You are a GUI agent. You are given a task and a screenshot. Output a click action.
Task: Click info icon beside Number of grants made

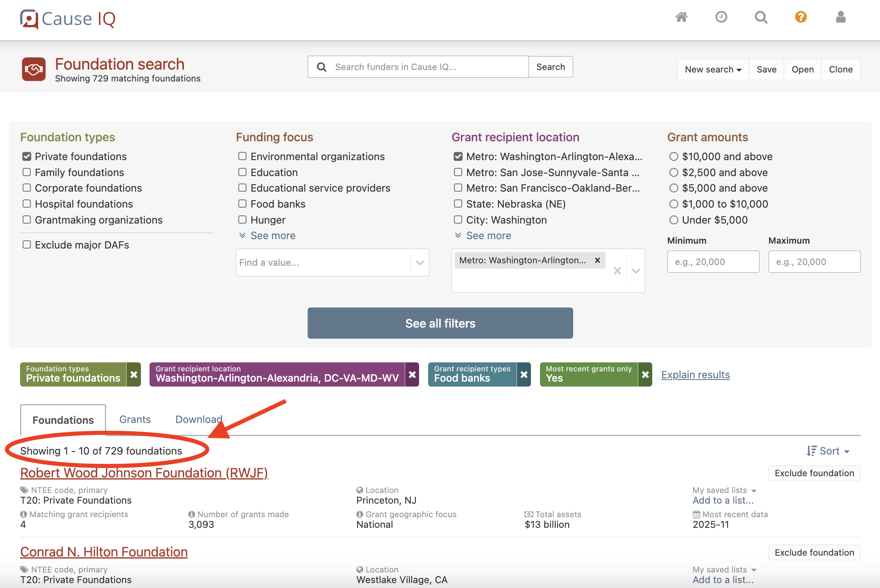pos(191,514)
